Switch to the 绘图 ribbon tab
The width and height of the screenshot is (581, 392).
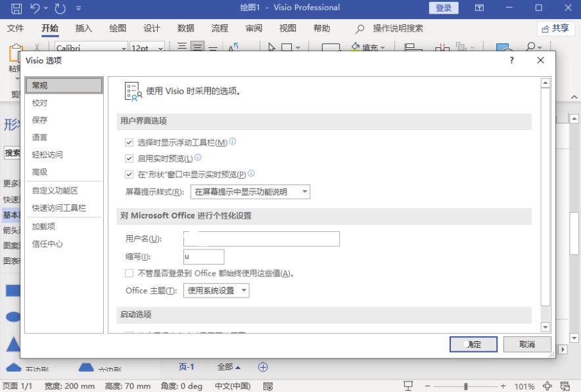coord(118,28)
